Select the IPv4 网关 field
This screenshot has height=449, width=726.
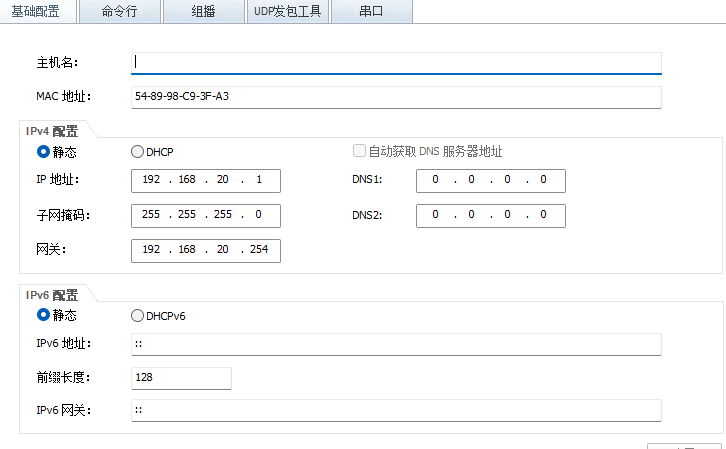pos(205,250)
